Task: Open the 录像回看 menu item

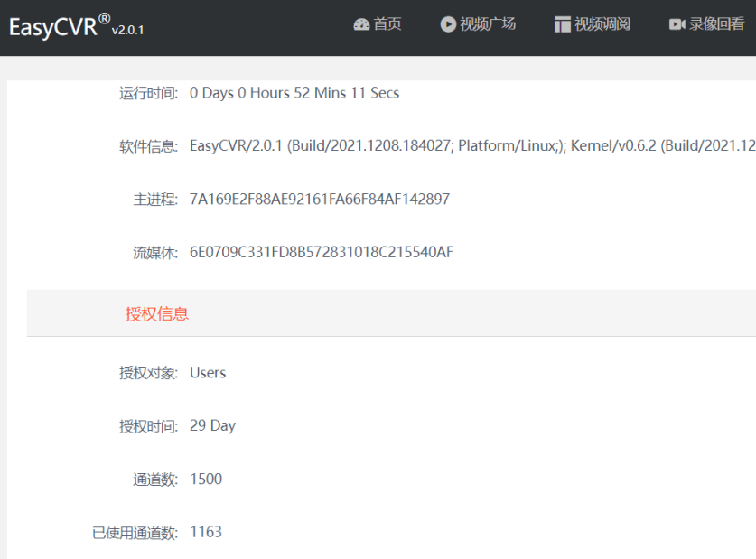Action: (x=717, y=24)
